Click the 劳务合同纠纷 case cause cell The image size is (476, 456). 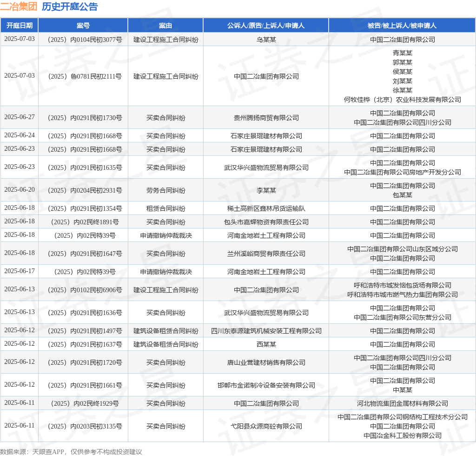pyautogui.click(x=165, y=190)
